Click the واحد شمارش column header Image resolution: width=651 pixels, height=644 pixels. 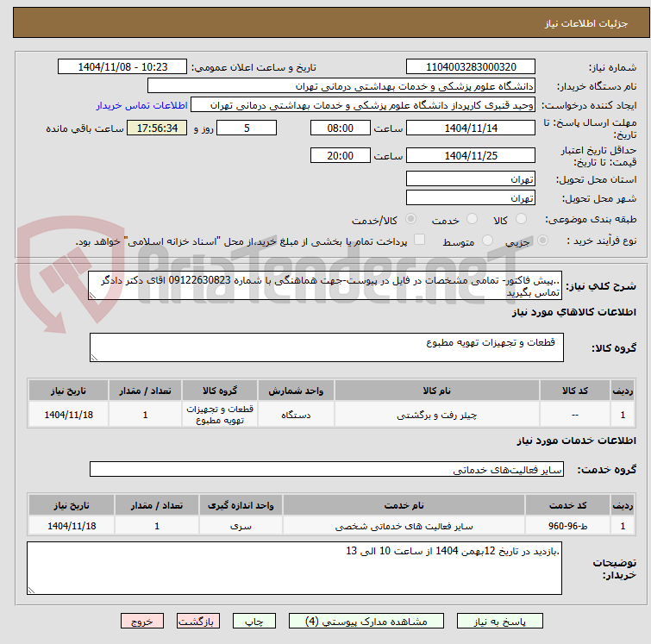(296, 391)
